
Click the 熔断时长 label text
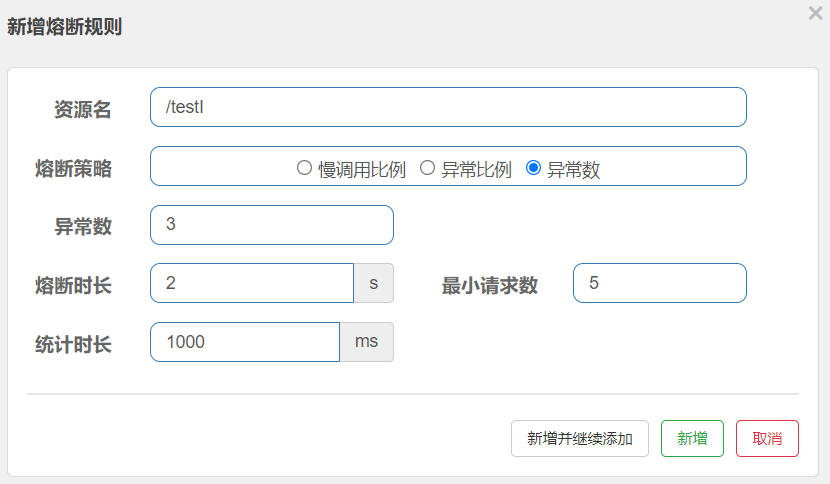[73, 285]
